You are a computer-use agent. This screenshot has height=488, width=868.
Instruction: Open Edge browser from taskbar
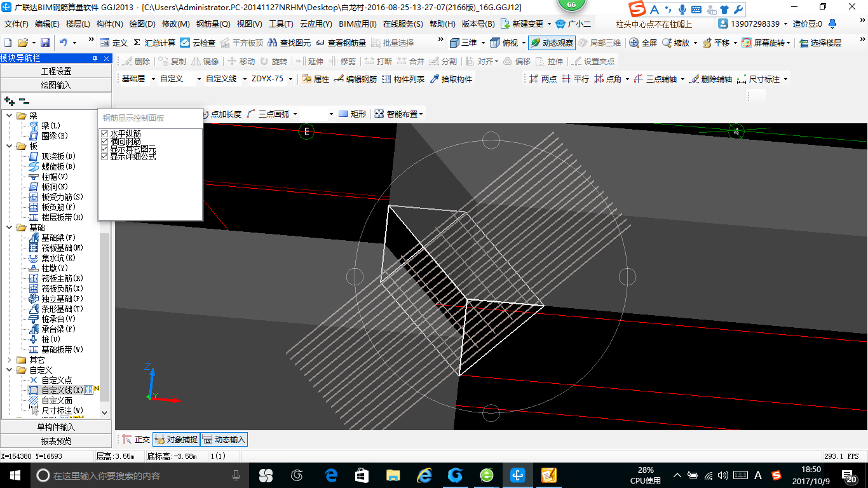pos(331,475)
